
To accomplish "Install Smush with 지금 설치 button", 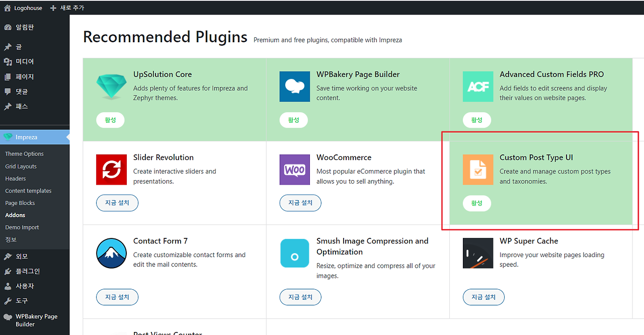I will coord(300,297).
